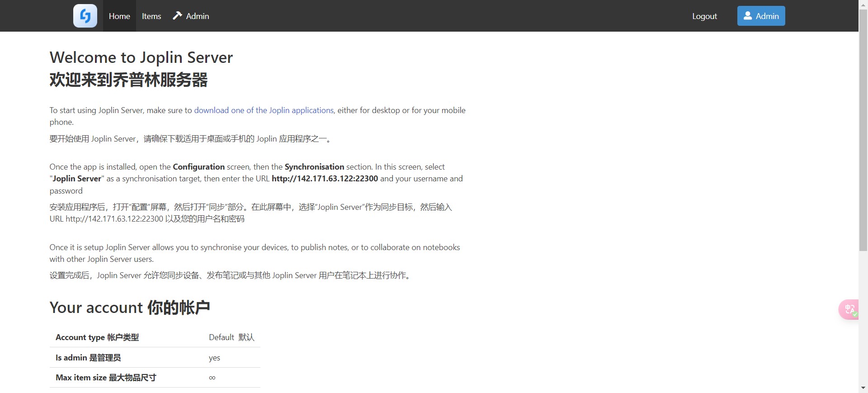868x393 pixels.
Task: Click the Joplin logo icon
Action: 85,16
